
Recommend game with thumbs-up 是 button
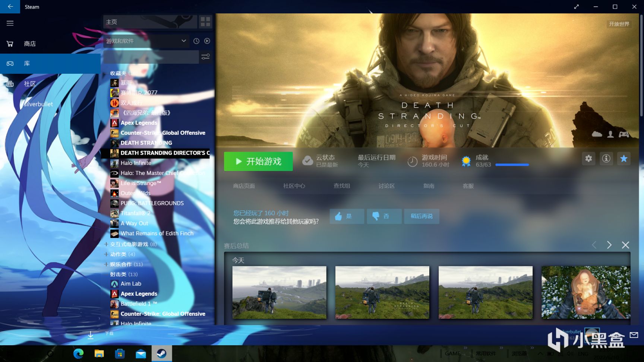(x=347, y=216)
